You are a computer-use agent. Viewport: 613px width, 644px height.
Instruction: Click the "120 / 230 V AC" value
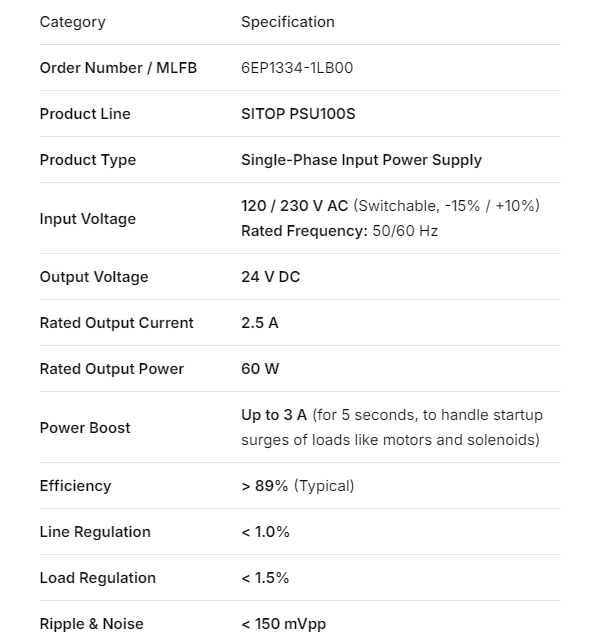pyautogui.click(x=295, y=206)
